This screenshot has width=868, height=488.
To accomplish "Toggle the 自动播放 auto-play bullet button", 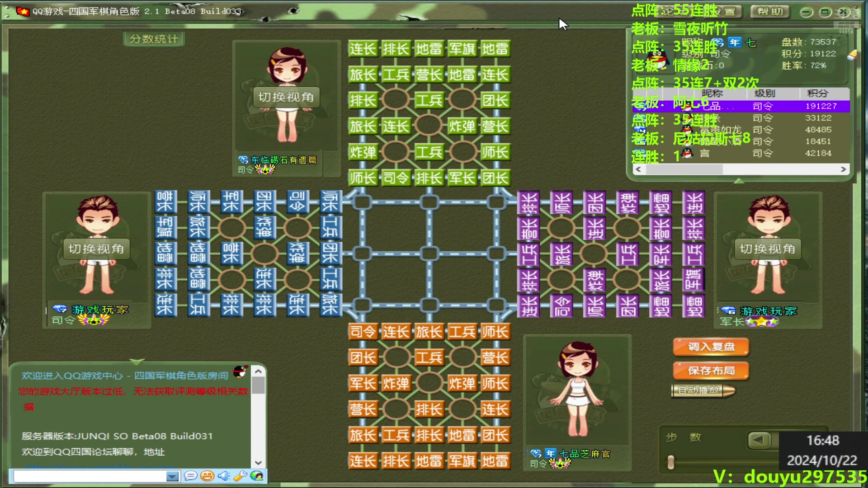I will (703, 390).
